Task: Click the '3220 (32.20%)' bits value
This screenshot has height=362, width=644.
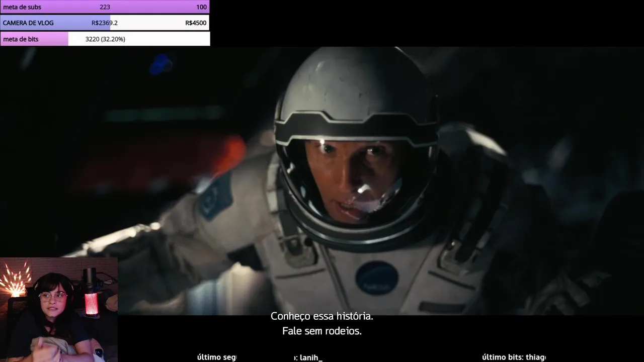Action: [105, 39]
